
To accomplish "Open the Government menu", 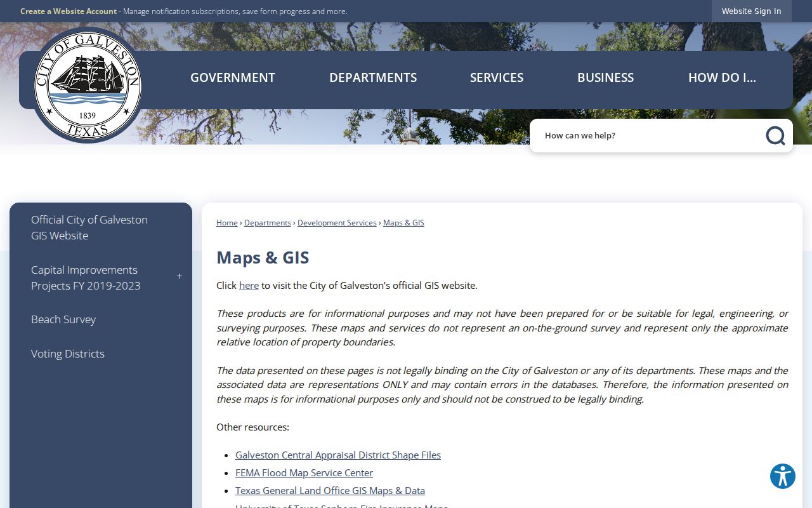I will (233, 77).
